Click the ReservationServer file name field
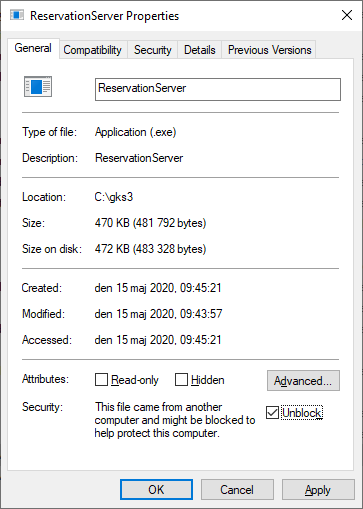 tap(218, 89)
